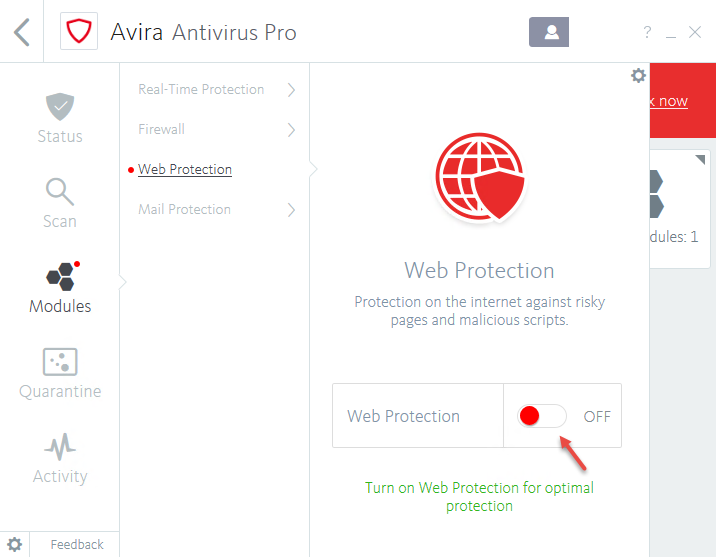This screenshot has width=716, height=557.
Task: Expand Mail Protection chevron arrow
Action: click(291, 210)
